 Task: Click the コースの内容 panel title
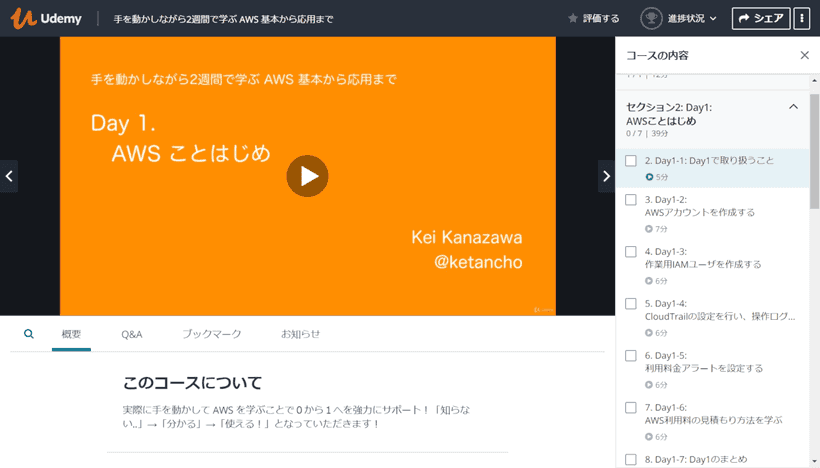coord(657,55)
